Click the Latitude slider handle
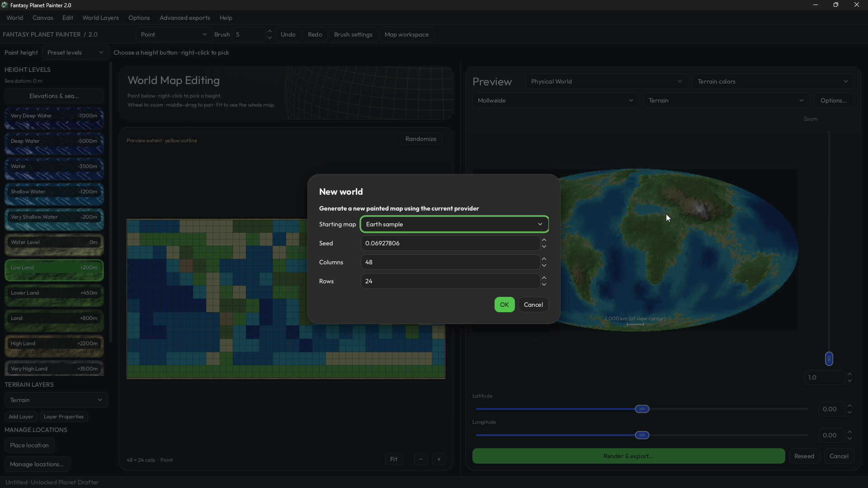868x488 pixels. pos(642,409)
